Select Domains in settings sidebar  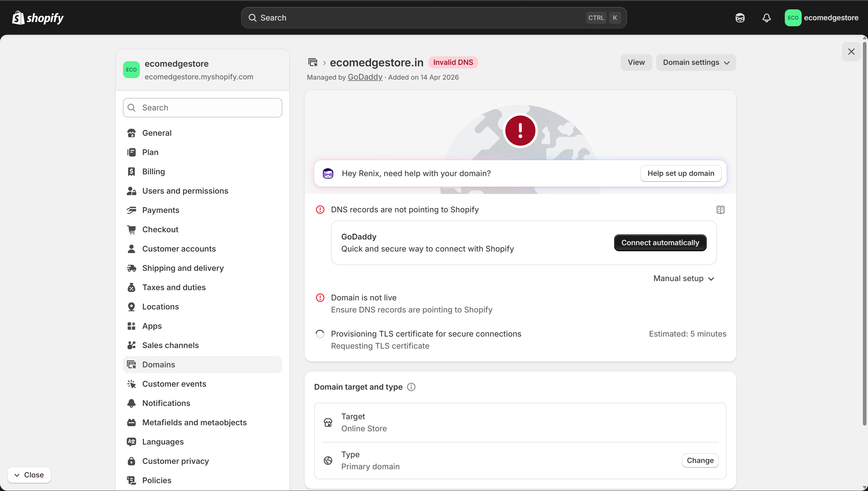click(x=202, y=365)
